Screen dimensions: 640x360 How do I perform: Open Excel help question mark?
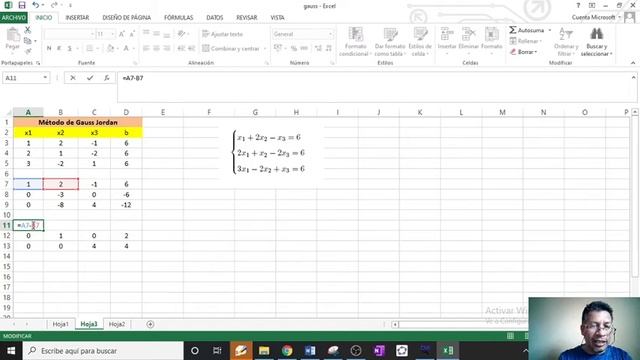(x=578, y=5)
